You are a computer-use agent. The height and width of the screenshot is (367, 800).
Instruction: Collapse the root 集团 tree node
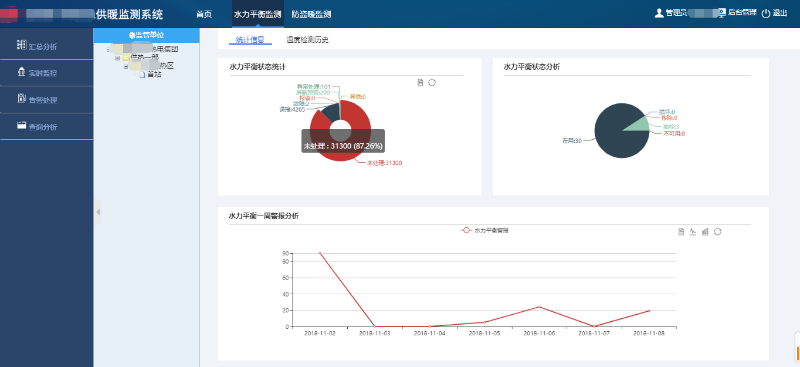tap(109, 50)
